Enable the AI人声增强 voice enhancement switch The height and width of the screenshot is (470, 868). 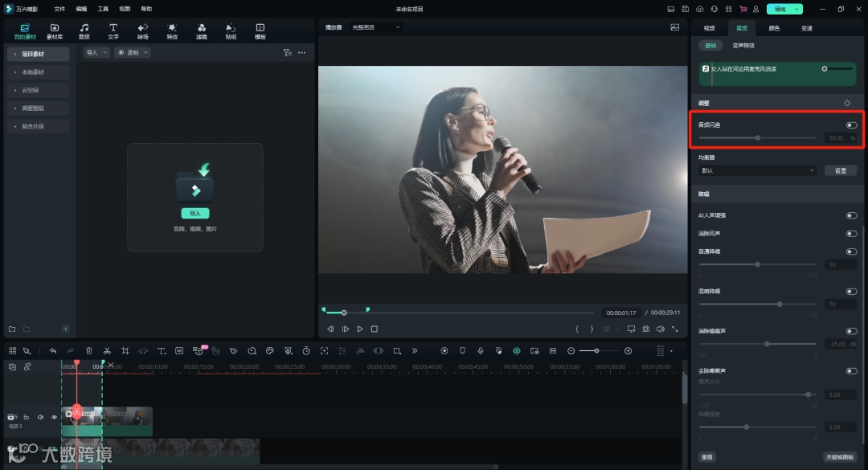point(851,215)
